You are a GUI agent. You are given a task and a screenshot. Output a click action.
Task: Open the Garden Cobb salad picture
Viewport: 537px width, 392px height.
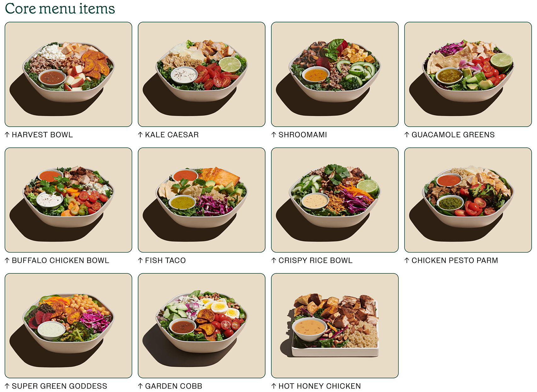(x=201, y=326)
